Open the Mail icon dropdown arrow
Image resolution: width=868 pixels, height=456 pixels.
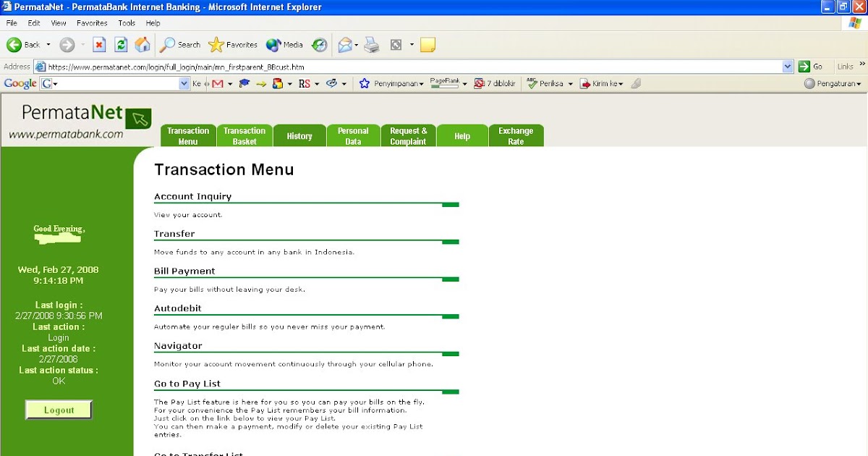(357, 45)
